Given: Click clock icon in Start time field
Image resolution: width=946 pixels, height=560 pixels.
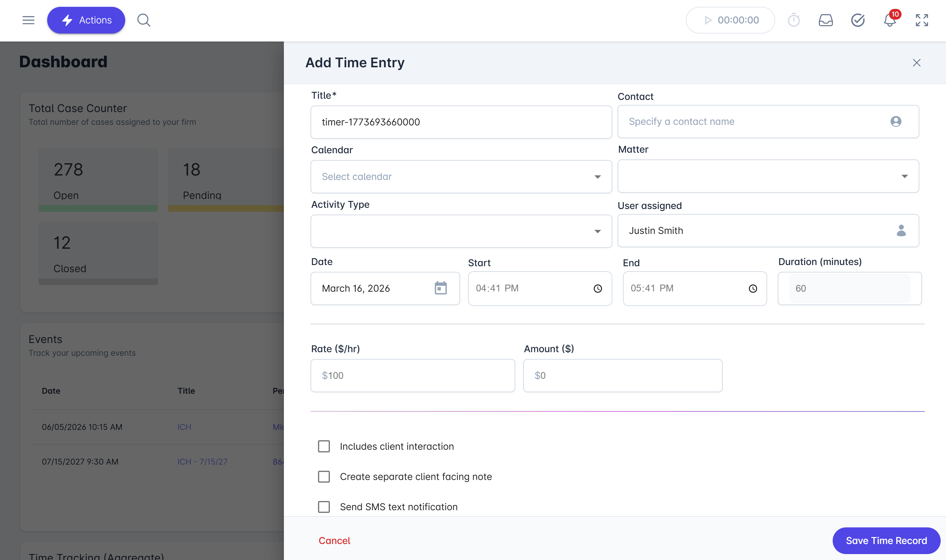Looking at the screenshot, I should 597,289.
